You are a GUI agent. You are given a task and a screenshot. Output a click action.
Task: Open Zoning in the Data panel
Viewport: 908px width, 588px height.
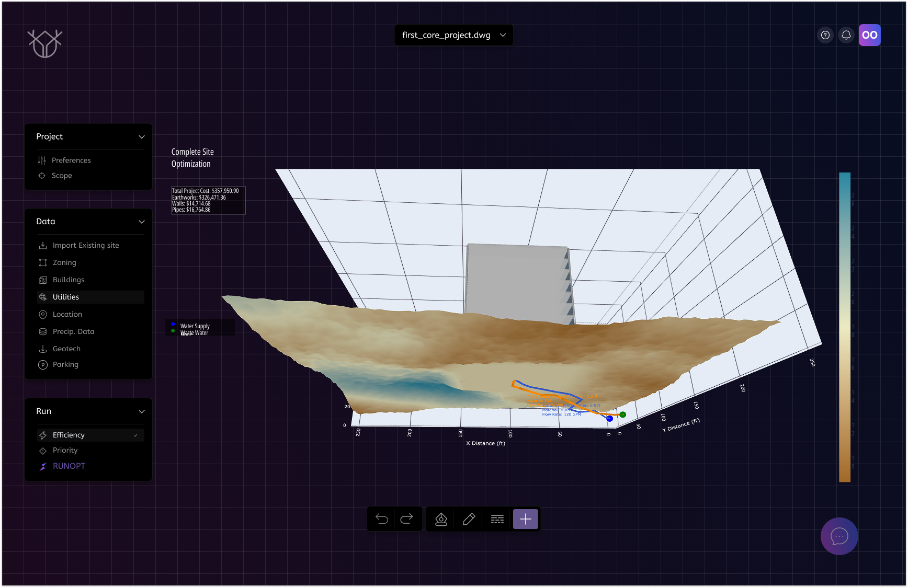pos(64,262)
